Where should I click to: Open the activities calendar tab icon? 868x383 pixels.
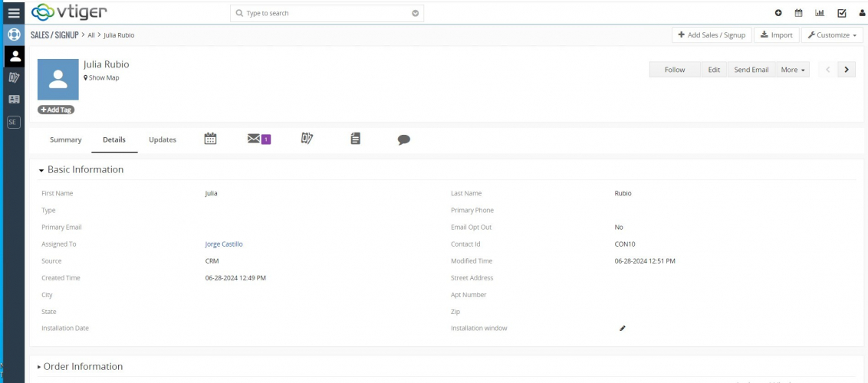[x=210, y=139]
